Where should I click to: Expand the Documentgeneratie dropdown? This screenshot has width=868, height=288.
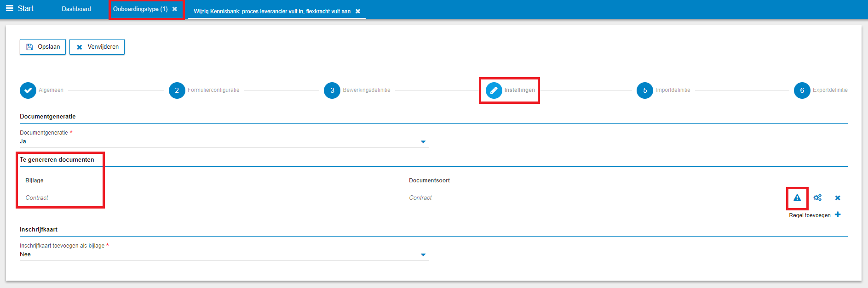423,142
